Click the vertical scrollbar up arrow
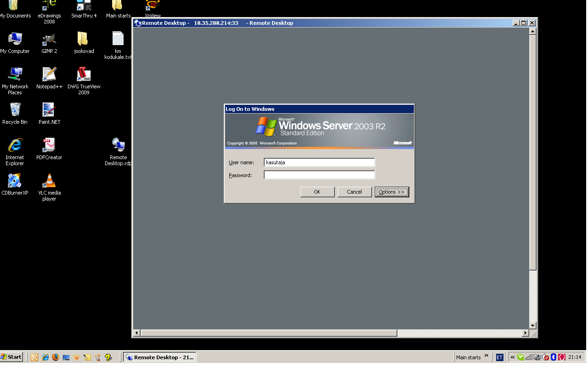This screenshot has width=588, height=368. coord(533,32)
